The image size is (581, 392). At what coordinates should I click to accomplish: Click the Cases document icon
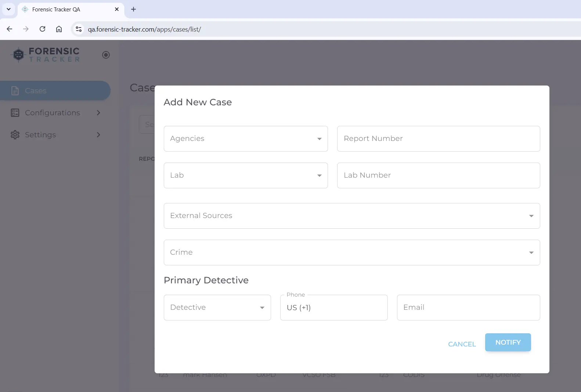15,91
